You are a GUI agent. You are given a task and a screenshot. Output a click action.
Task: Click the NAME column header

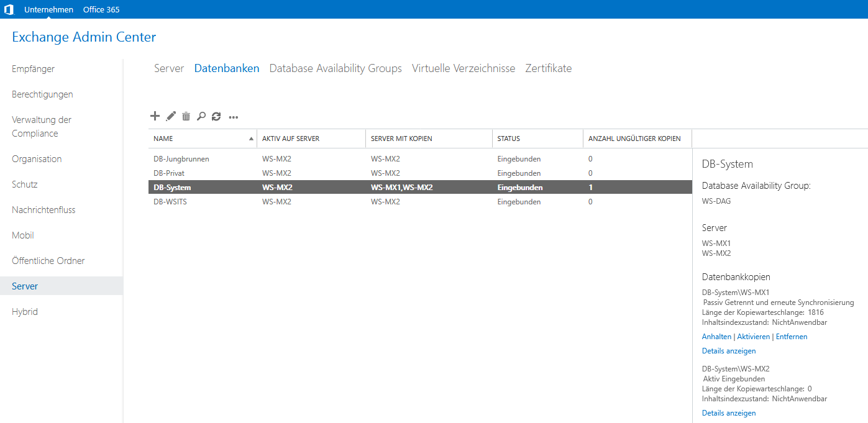203,139
